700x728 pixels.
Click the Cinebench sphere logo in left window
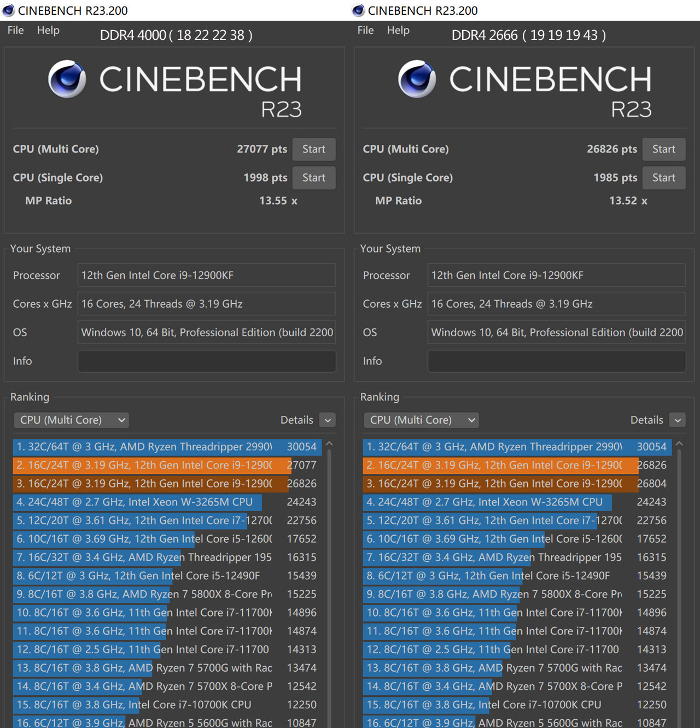(x=67, y=79)
